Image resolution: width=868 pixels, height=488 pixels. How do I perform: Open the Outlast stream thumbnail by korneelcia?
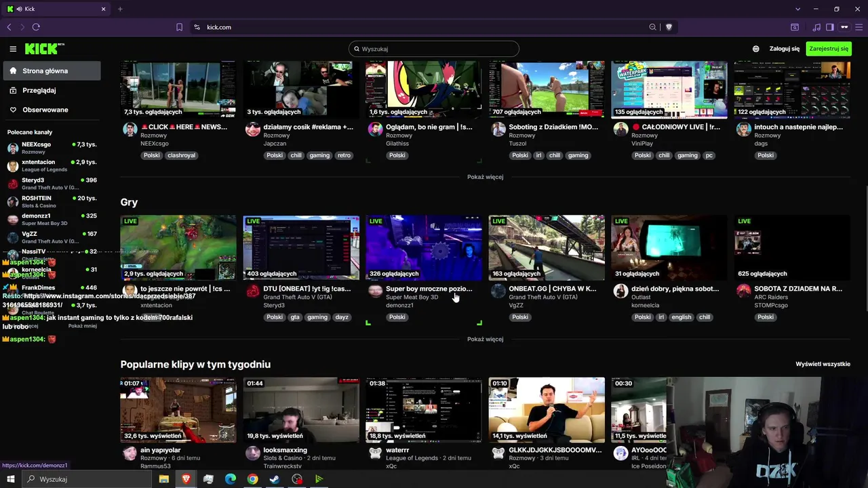(669, 247)
